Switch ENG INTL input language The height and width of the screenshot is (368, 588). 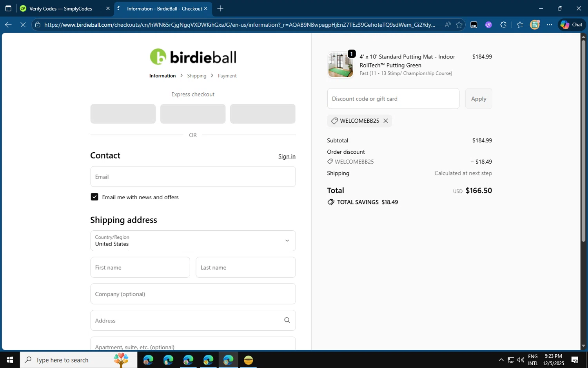point(533,360)
